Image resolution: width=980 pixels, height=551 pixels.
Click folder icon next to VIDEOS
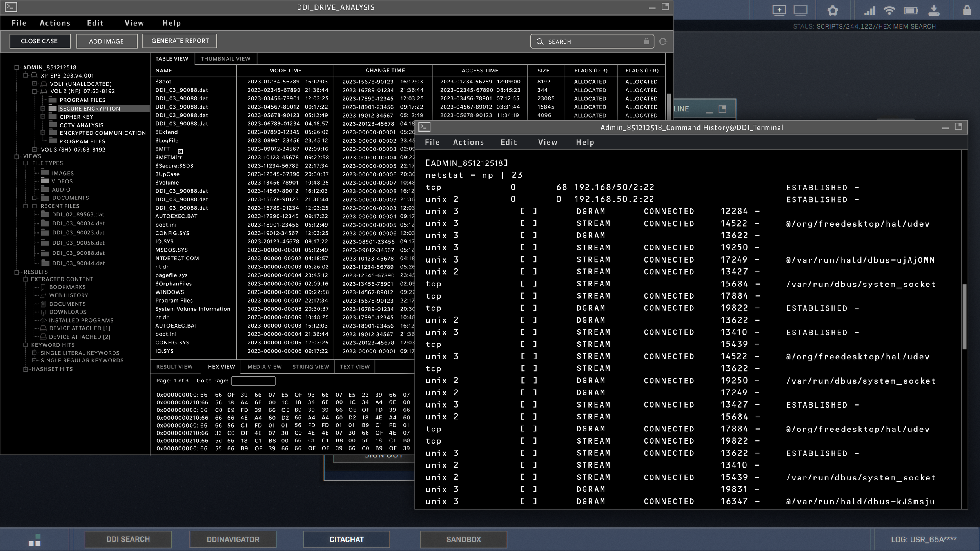pos(45,181)
